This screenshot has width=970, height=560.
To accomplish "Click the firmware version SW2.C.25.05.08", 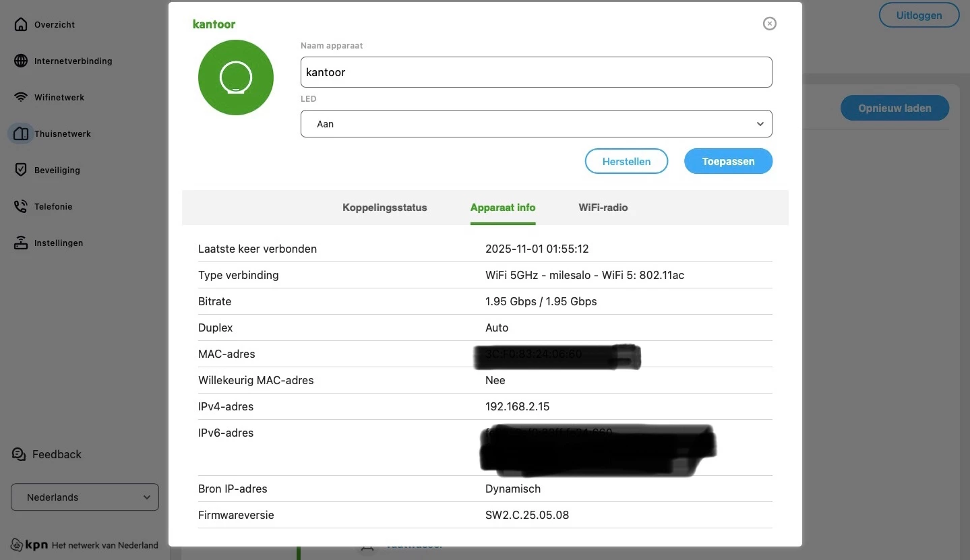I will tap(527, 515).
